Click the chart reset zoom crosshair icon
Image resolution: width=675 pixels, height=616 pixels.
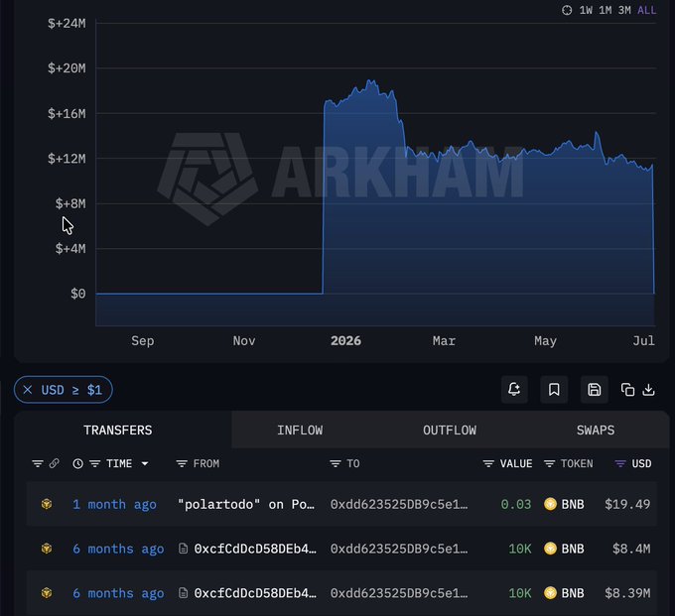point(567,10)
